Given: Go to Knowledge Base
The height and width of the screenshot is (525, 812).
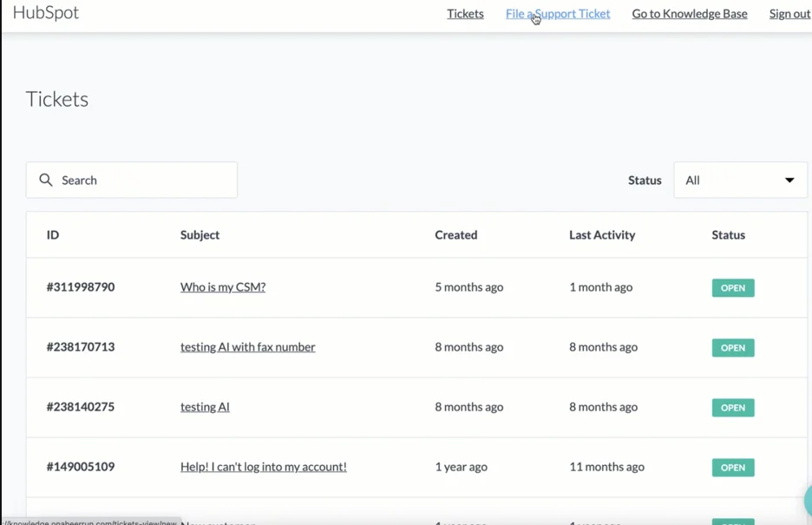Looking at the screenshot, I should 689,13.
